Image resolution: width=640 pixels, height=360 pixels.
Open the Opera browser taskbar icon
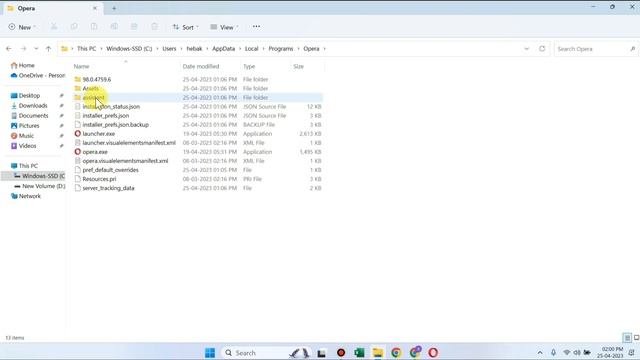(433, 353)
